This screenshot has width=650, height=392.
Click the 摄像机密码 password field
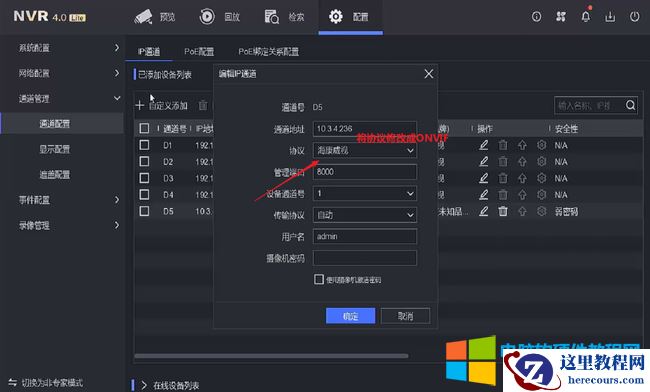(x=365, y=258)
